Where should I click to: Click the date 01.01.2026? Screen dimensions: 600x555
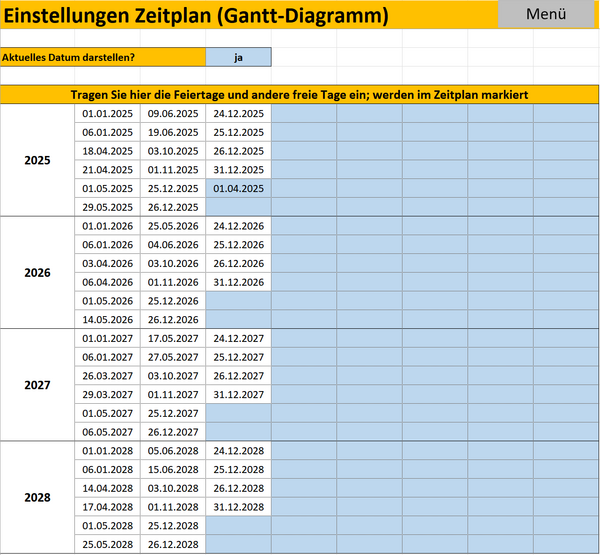point(108,226)
